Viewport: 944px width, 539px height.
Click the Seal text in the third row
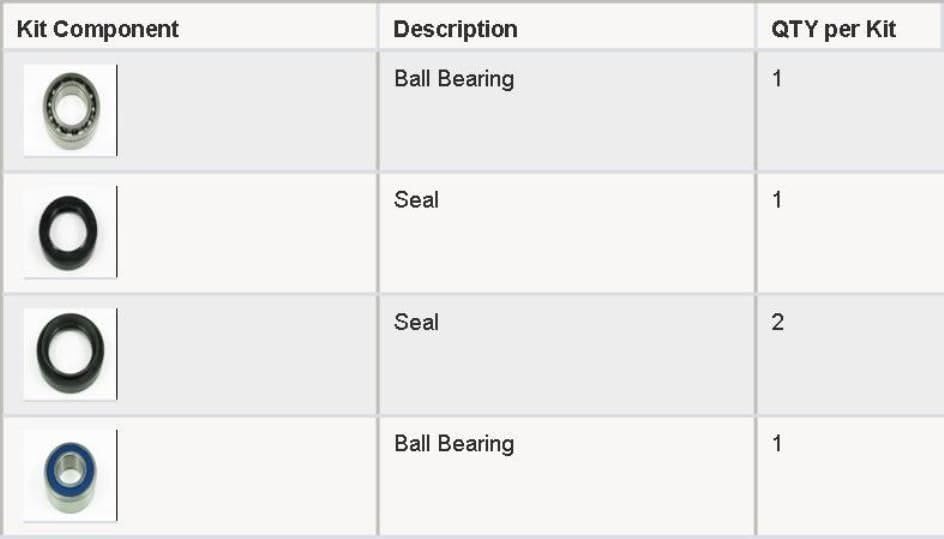[x=416, y=322]
